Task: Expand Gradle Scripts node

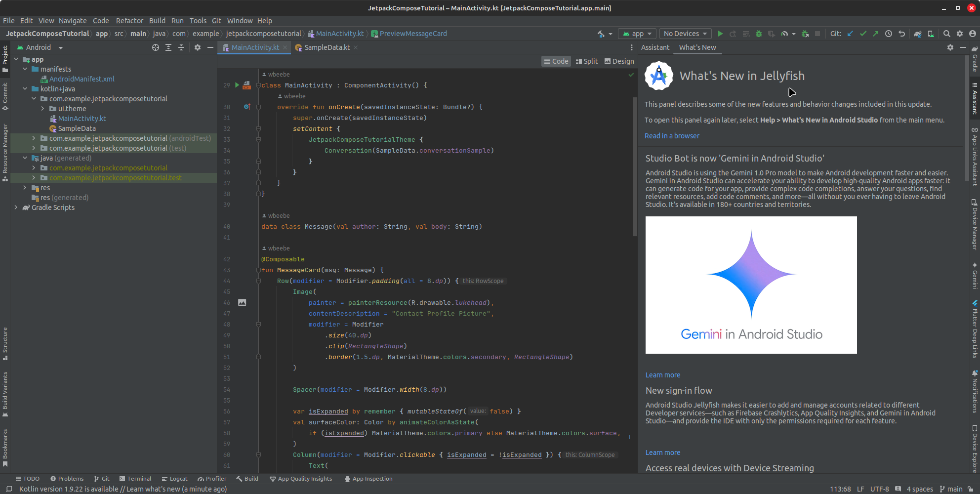Action: coord(16,207)
